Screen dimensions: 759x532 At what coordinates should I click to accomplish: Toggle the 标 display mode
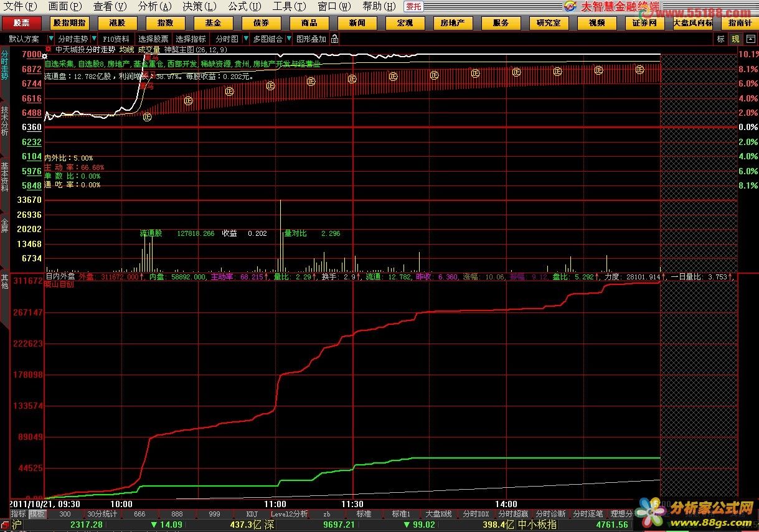[x=721, y=39]
